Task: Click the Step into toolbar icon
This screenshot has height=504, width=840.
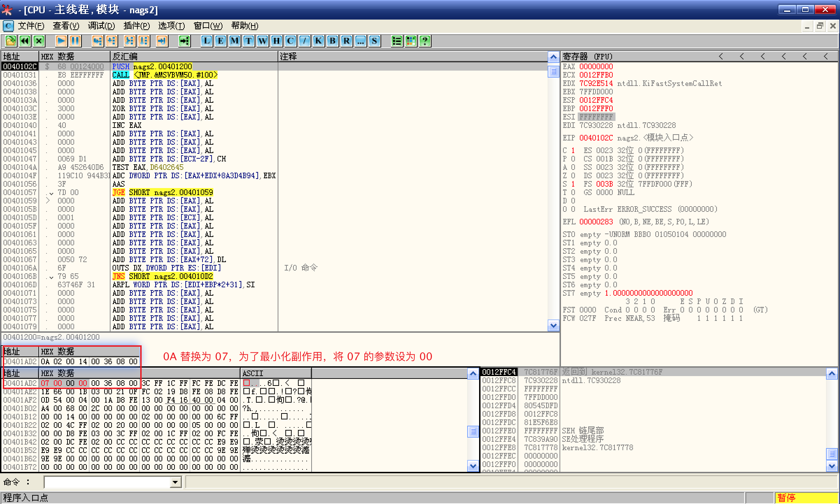Action: [97, 41]
